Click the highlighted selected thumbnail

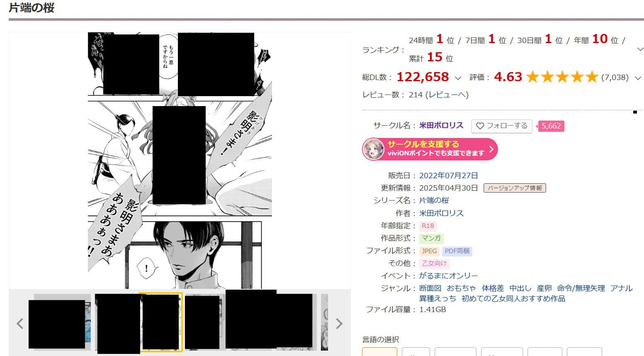[161, 322]
